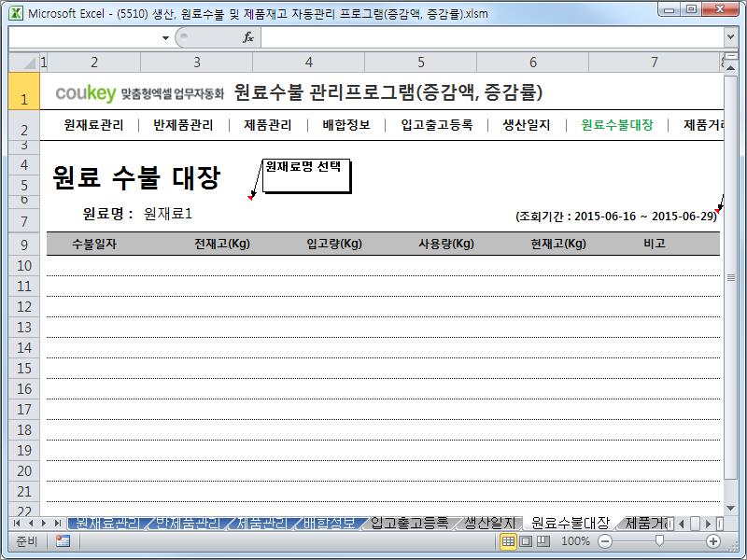The width and height of the screenshot is (747, 560).
Task: Select 원료수불대장 sheet tab
Action: coord(571,524)
